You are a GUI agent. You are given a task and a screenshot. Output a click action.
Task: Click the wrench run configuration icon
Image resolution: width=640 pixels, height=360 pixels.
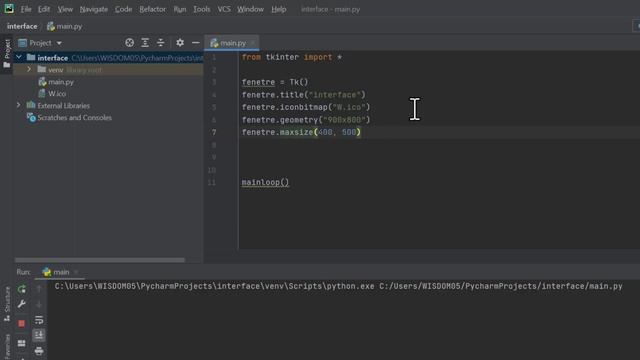coord(22,304)
